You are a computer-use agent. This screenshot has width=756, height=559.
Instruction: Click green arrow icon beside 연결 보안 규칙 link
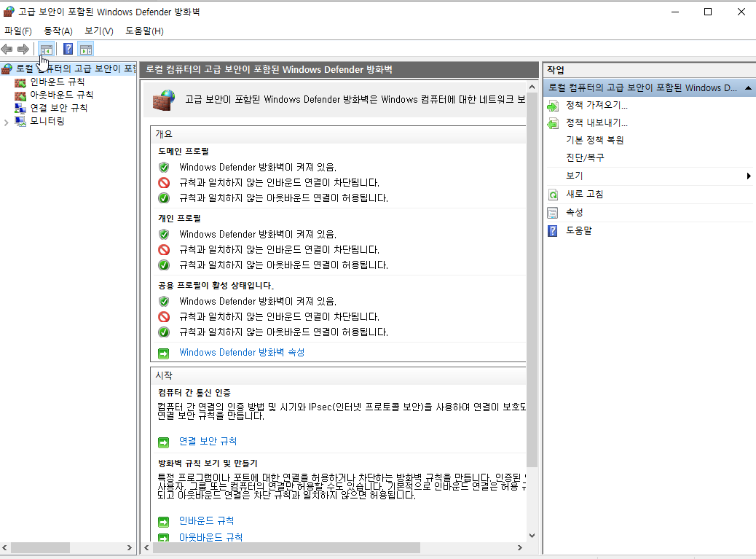coord(164,442)
